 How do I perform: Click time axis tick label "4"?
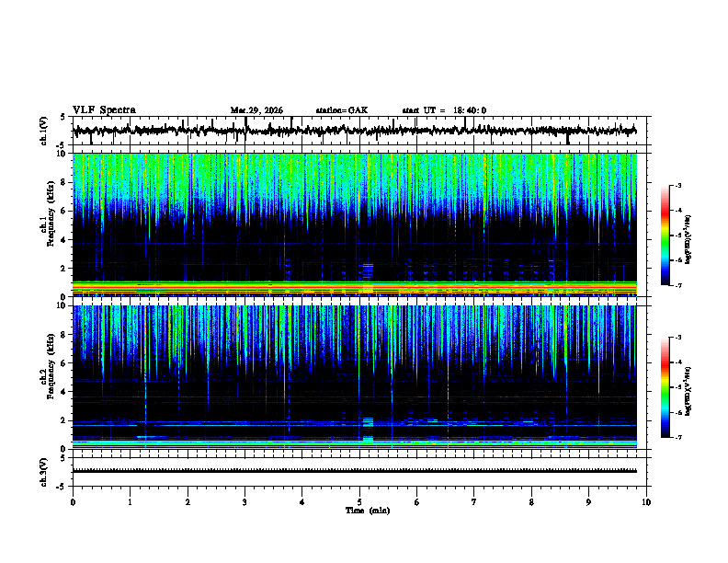tap(301, 502)
